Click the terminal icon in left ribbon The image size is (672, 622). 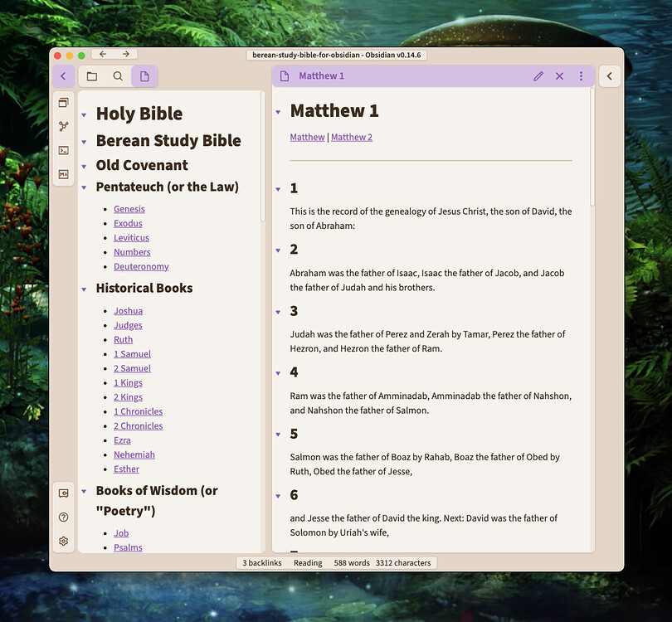click(63, 150)
